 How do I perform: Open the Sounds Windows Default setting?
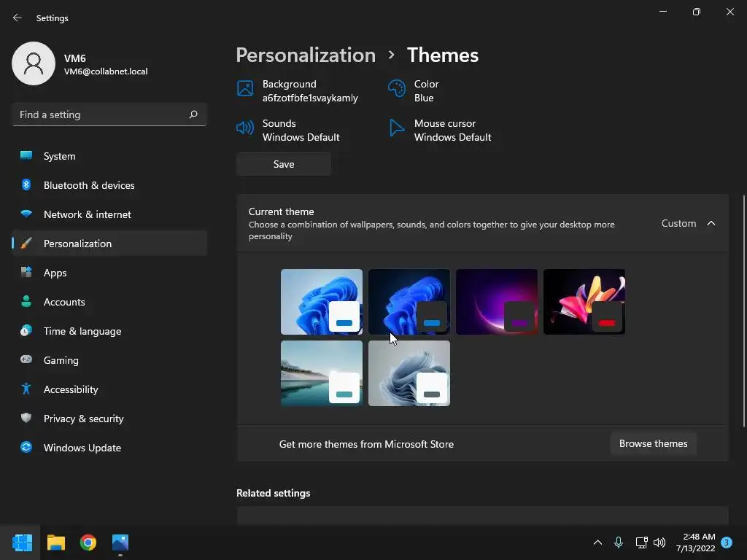tap(287, 130)
